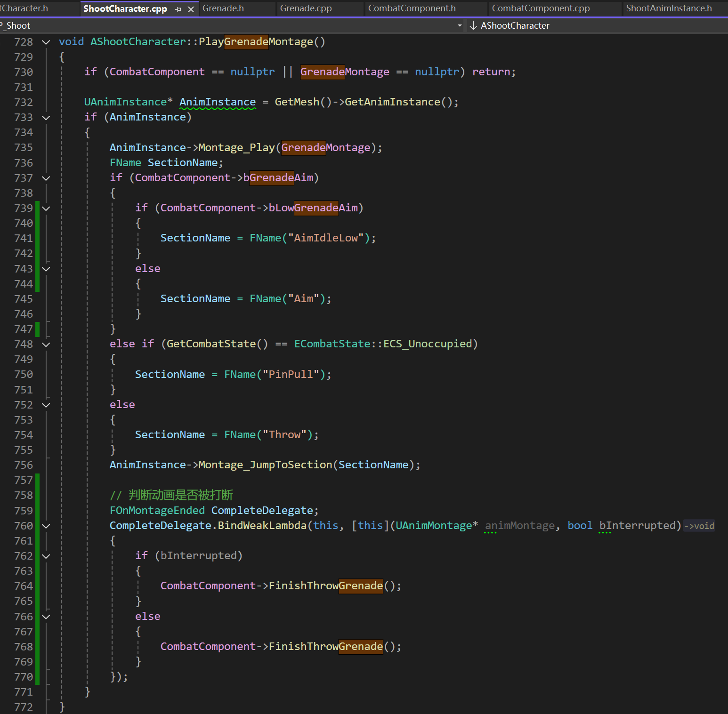
Task: Open the AShootCharacter class navigation dropdown
Action: click(x=515, y=25)
